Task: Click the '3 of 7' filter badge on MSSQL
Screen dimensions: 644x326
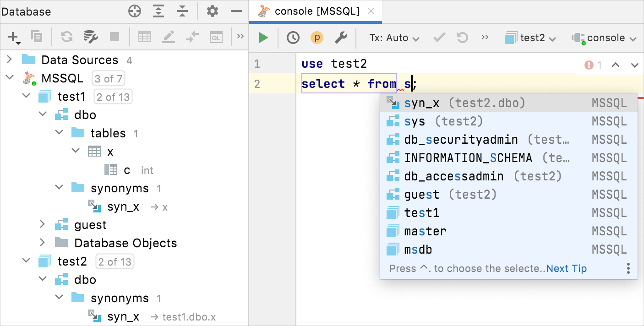Action: (109, 79)
